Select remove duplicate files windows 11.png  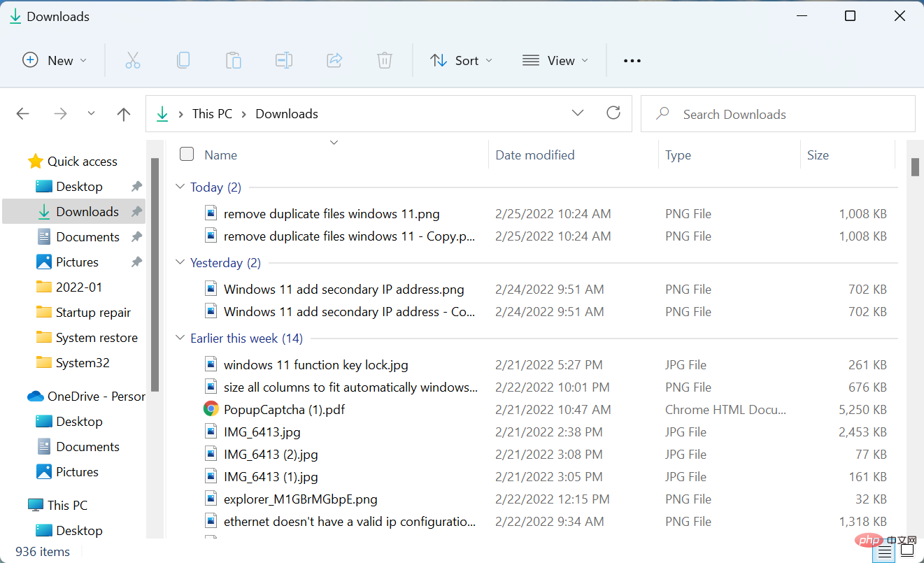[x=332, y=214]
